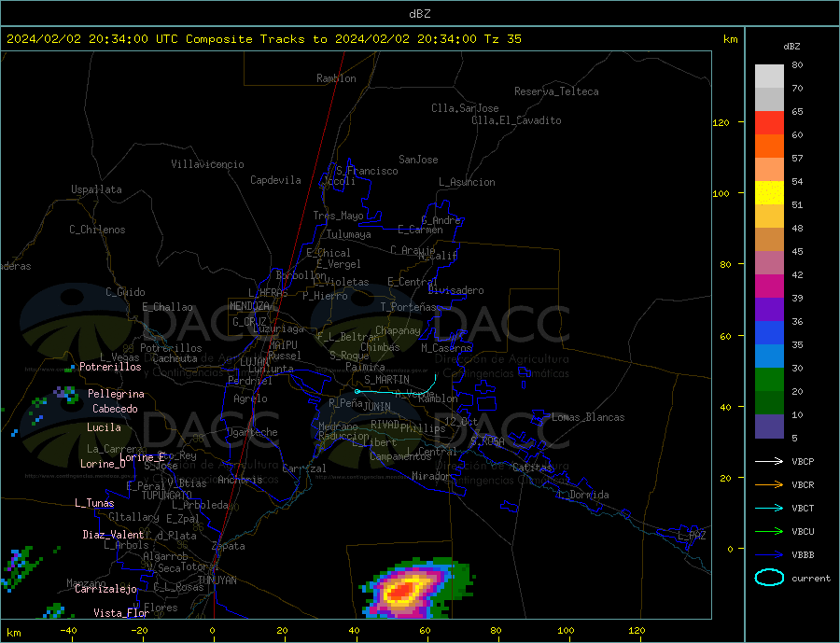Click the Diaz_Valent label
Screen dimensions: 840x643
(113, 535)
